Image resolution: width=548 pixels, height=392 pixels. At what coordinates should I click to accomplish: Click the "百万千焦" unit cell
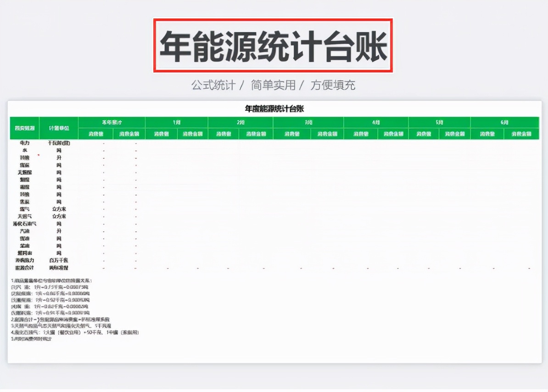click(58, 260)
